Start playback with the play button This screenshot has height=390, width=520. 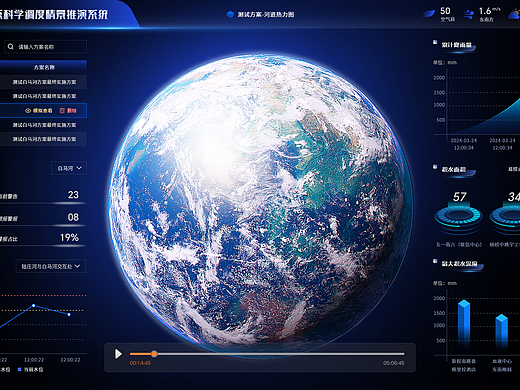point(118,354)
